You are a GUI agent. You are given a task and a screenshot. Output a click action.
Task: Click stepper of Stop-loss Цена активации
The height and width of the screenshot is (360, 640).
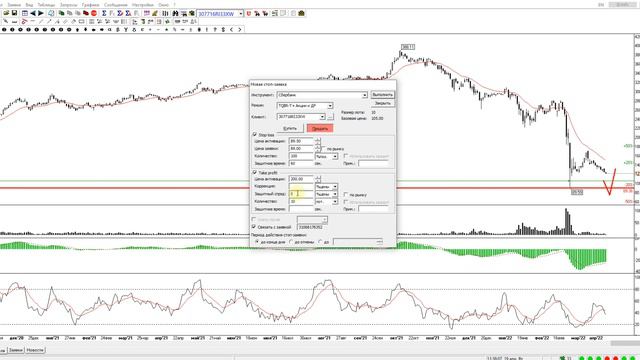click(x=318, y=141)
